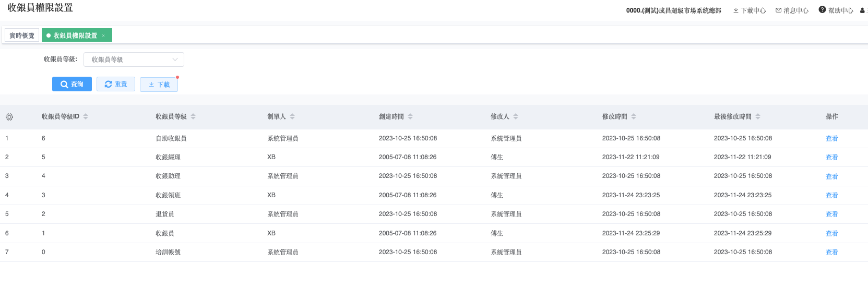Sort by 收銀員等級 column arrows

[x=193, y=116]
